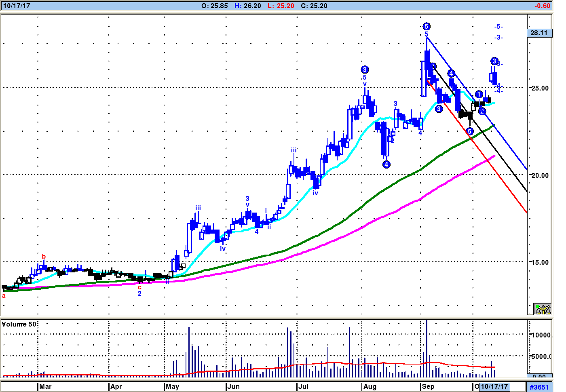The image size is (566, 392).
Task: Click the circled 4 marker on blue channel line
Action: tap(451, 74)
